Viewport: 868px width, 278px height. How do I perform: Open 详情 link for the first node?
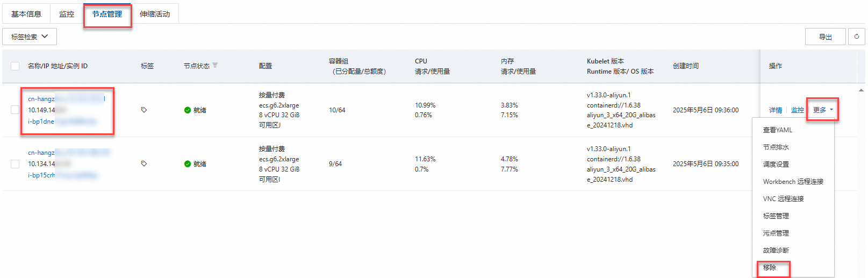coord(775,110)
